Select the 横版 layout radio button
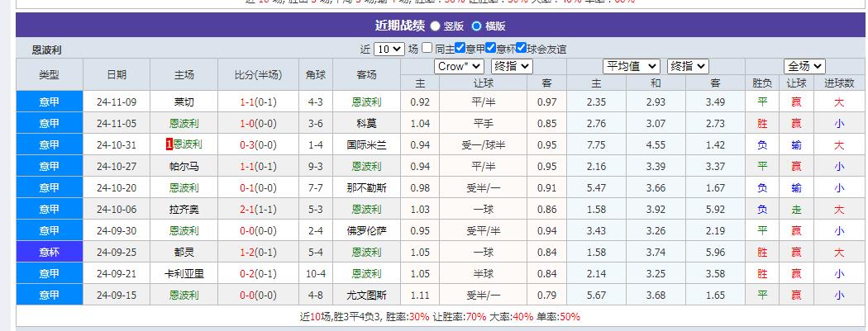Screen dimensions: 868x331 pos(476,26)
